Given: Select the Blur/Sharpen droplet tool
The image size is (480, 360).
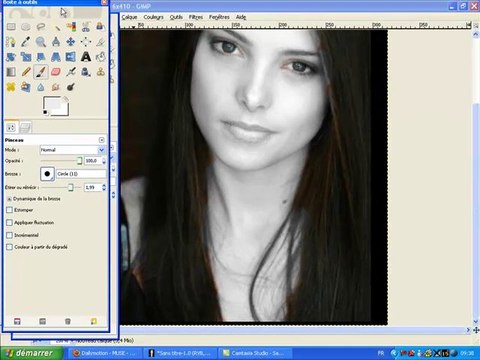Looking at the screenshot, I should pos(41,87).
